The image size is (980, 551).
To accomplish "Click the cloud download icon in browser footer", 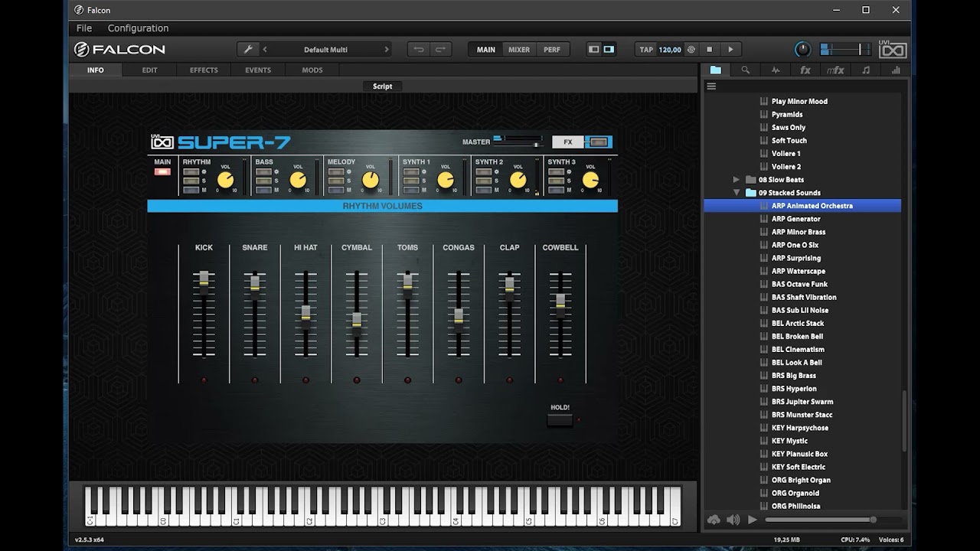I will tap(714, 520).
